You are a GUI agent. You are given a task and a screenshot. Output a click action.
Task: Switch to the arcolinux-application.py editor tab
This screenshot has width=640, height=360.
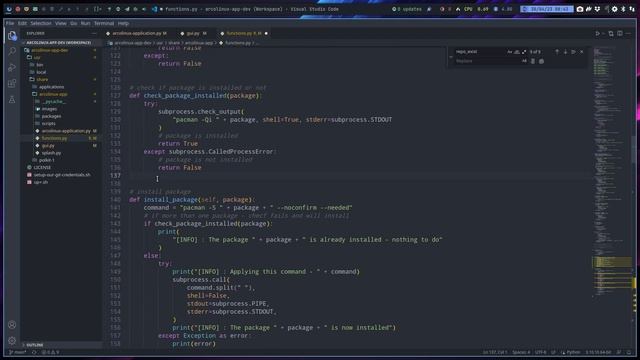[136, 33]
